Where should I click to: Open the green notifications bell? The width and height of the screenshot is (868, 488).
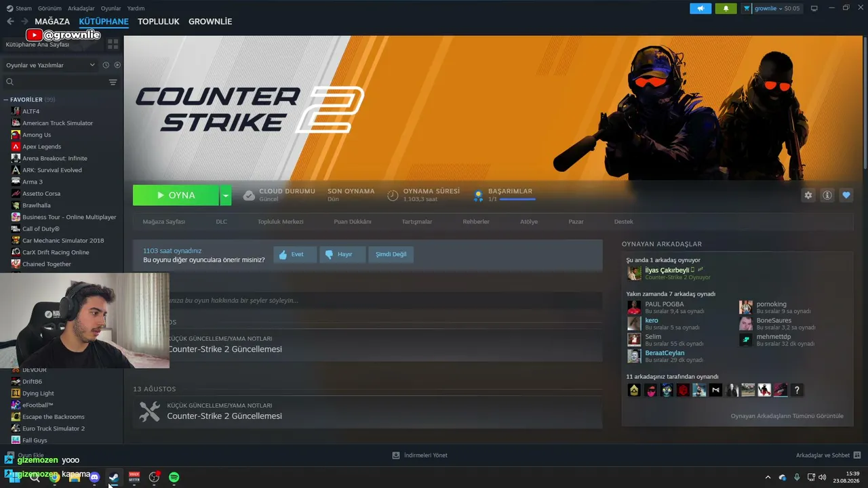click(x=726, y=8)
